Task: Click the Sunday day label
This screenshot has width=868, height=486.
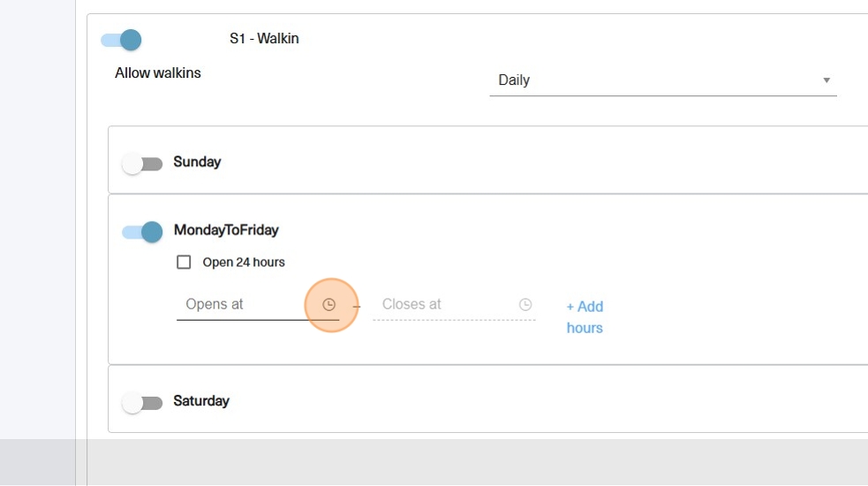Action: (x=197, y=163)
